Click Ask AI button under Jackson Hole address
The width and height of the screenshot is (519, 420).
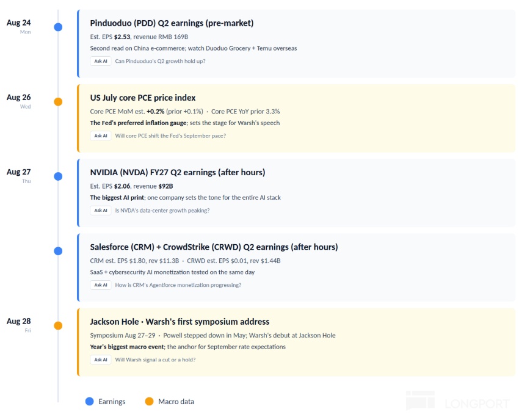[x=101, y=360]
